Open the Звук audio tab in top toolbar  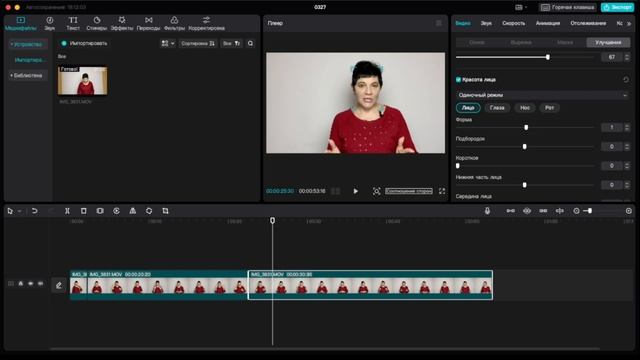49,24
